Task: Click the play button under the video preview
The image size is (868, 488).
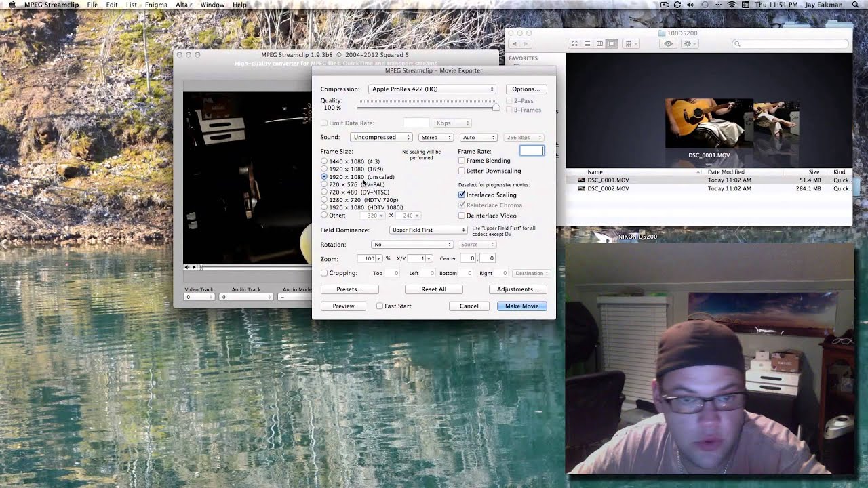Action: pos(194,267)
